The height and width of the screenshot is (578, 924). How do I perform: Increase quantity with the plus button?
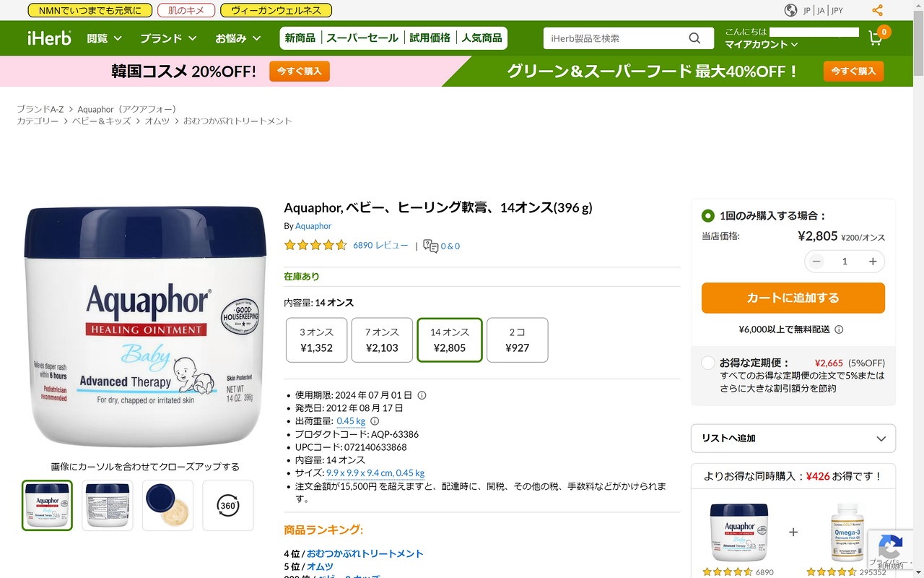pos(873,262)
